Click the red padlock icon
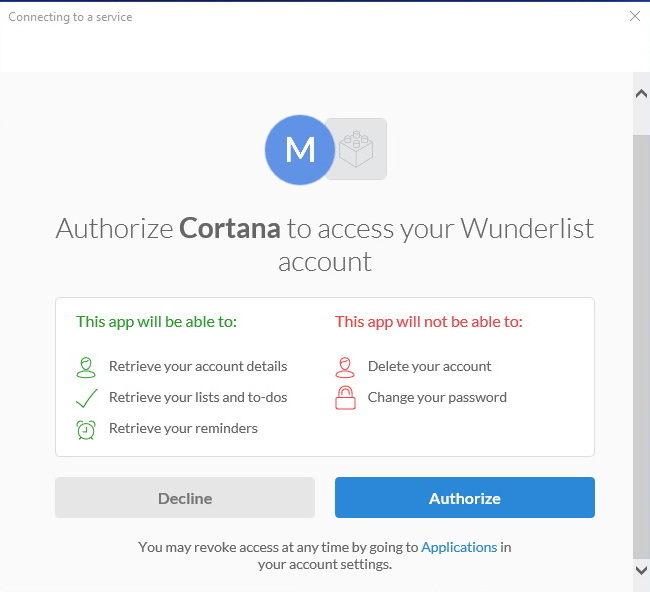This screenshot has width=650, height=592. click(345, 398)
